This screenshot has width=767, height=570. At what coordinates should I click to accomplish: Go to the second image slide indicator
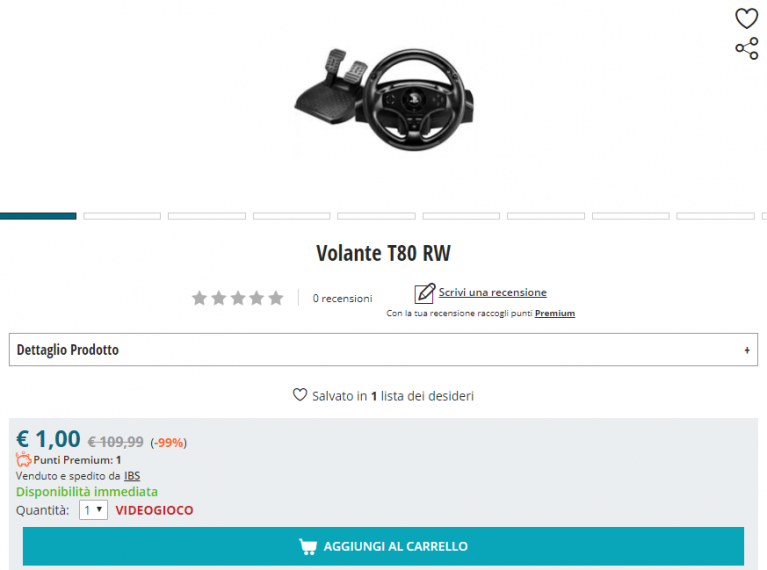122,216
